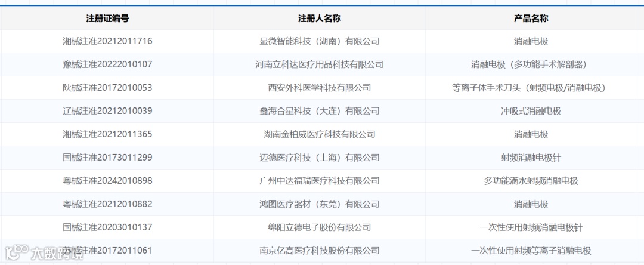Click registrant 迈德医疗科技（上海）有限公司
This screenshot has width=644, height=265.
(x=320, y=158)
